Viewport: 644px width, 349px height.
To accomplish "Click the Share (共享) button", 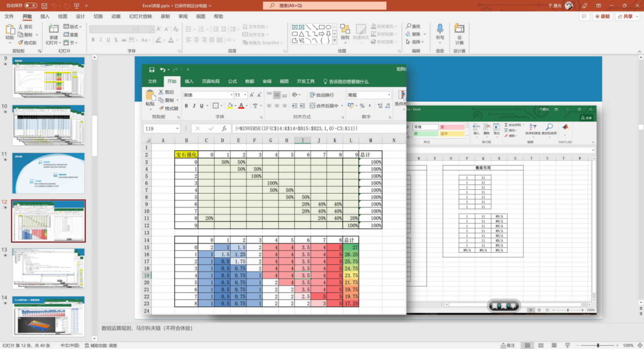I will pos(627,16).
